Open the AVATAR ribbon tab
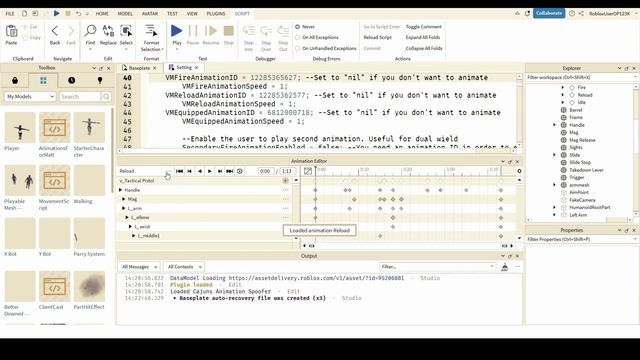The image size is (640, 360). (x=150, y=14)
